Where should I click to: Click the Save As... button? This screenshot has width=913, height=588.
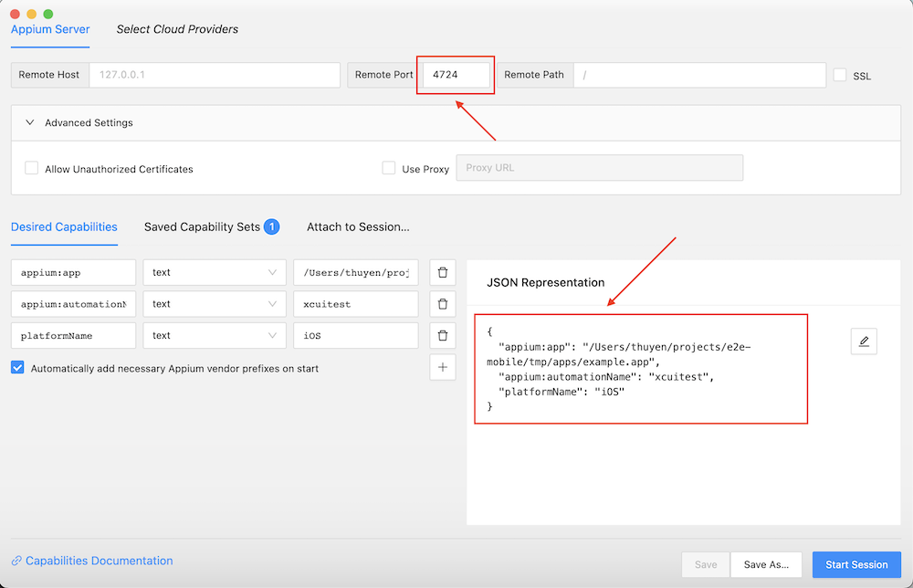766,564
